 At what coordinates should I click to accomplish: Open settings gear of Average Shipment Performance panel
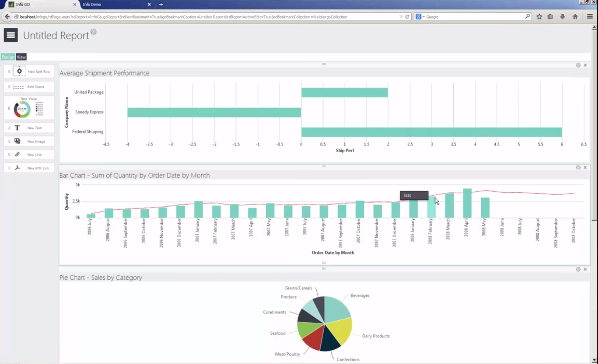coord(578,65)
